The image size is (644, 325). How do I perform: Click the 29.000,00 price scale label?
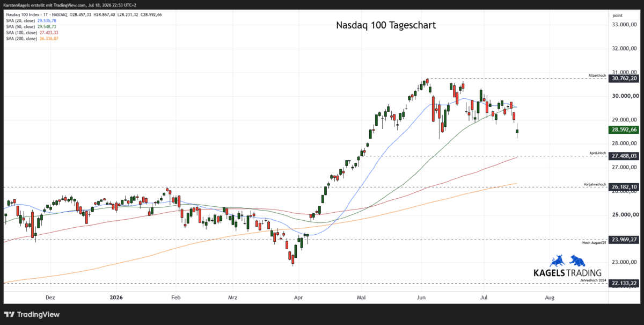[x=625, y=120]
